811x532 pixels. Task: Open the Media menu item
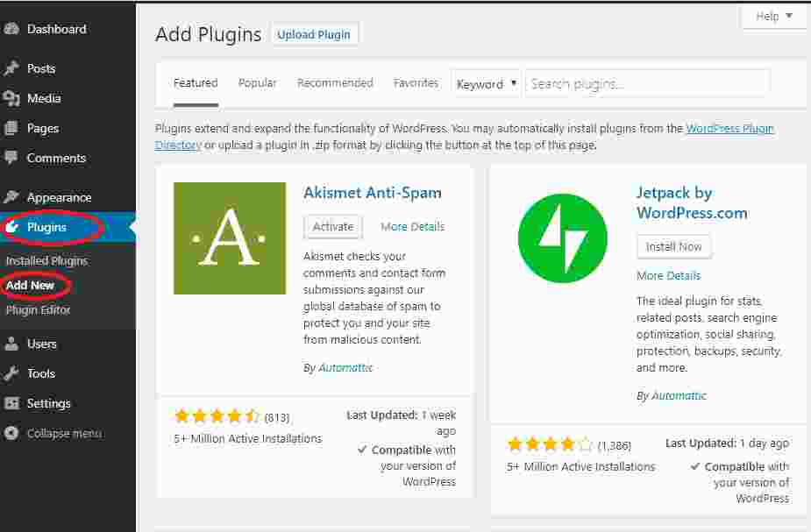(x=44, y=97)
